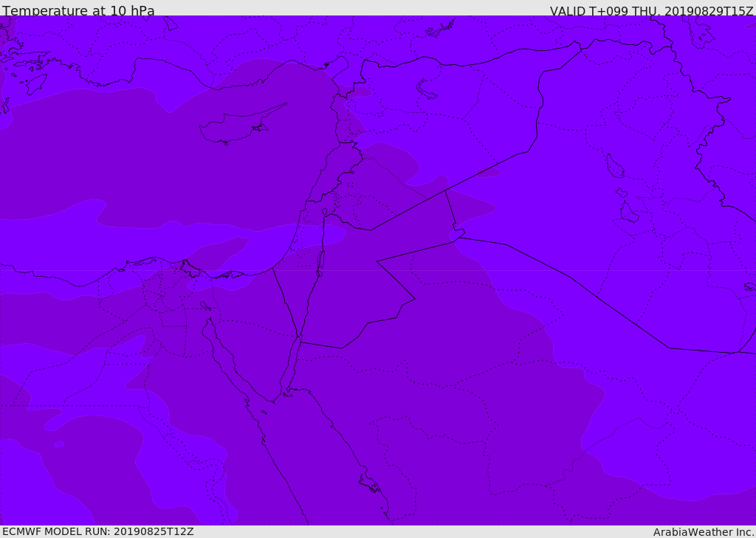
Task: Click the 'ArabiaWeather Inc.' credit text
Action: tap(704, 532)
